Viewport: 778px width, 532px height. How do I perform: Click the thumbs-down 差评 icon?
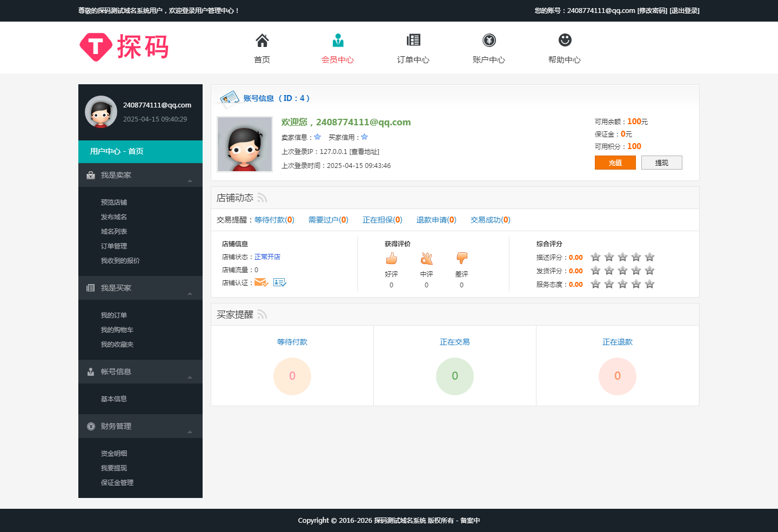(x=462, y=258)
